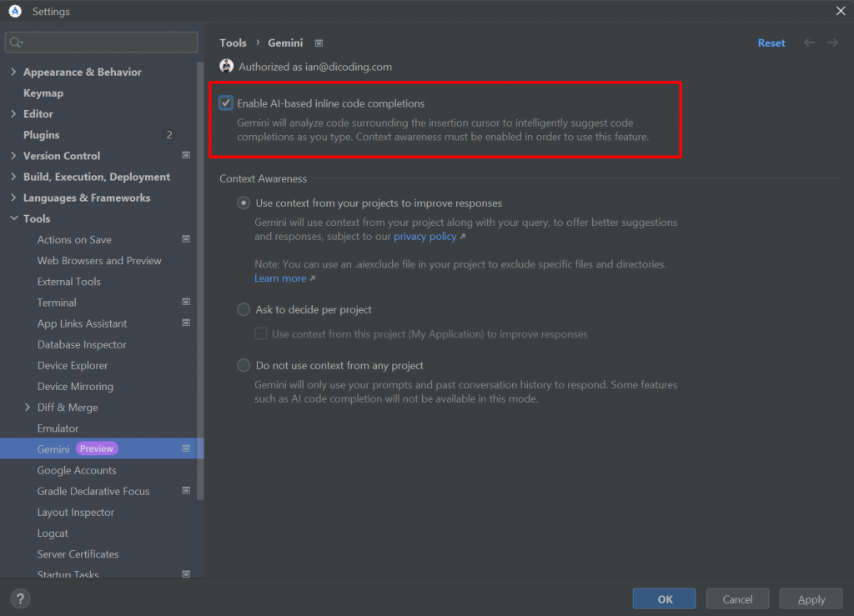Collapse the Tools section
The image size is (854, 616).
13,218
